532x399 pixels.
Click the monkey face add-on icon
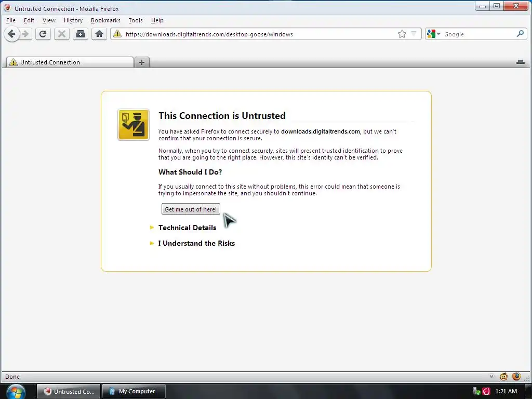(503, 376)
